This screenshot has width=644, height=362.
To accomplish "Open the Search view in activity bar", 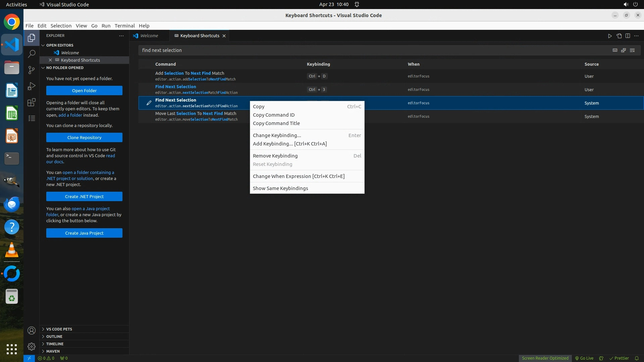I will click(x=32, y=54).
